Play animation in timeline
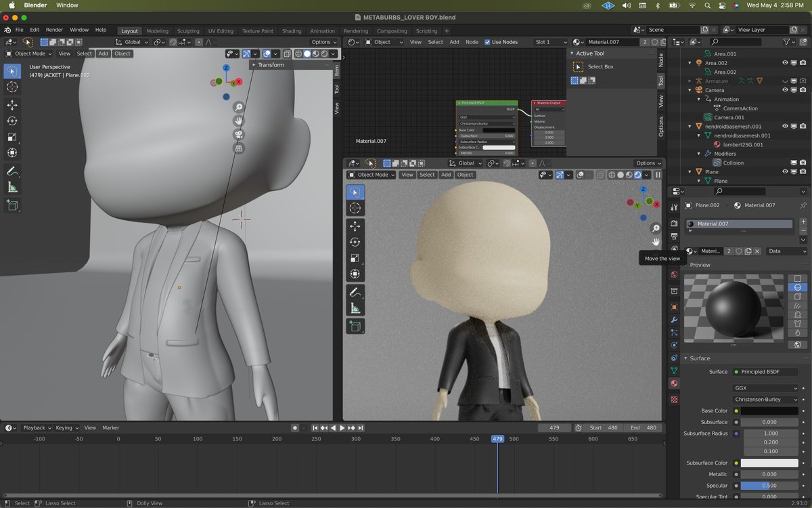 coord(342,428)
